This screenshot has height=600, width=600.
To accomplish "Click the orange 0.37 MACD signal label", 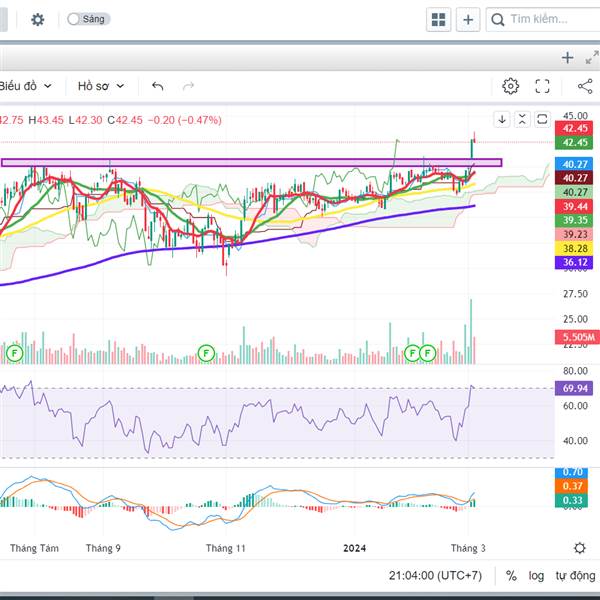I will click(571, 486).
